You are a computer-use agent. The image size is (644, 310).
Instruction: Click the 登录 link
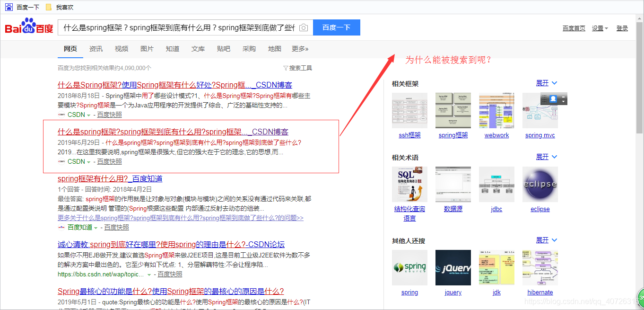[x=622, y=28]
